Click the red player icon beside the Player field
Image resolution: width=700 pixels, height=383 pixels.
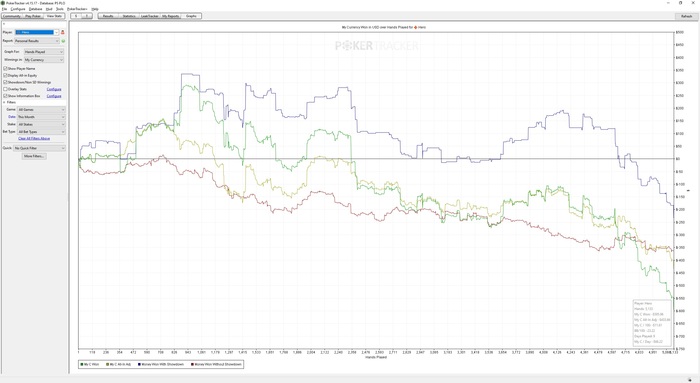click(x=62, y=32)
